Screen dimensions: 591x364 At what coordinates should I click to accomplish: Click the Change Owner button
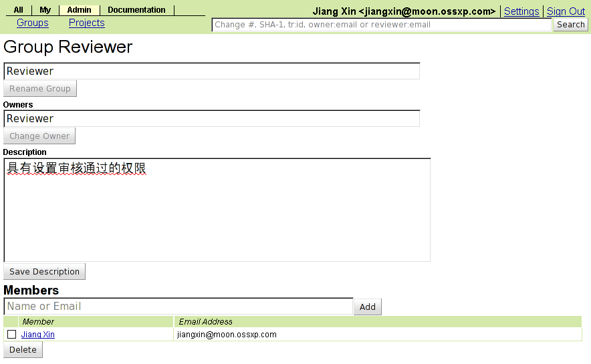pos(39,136)
